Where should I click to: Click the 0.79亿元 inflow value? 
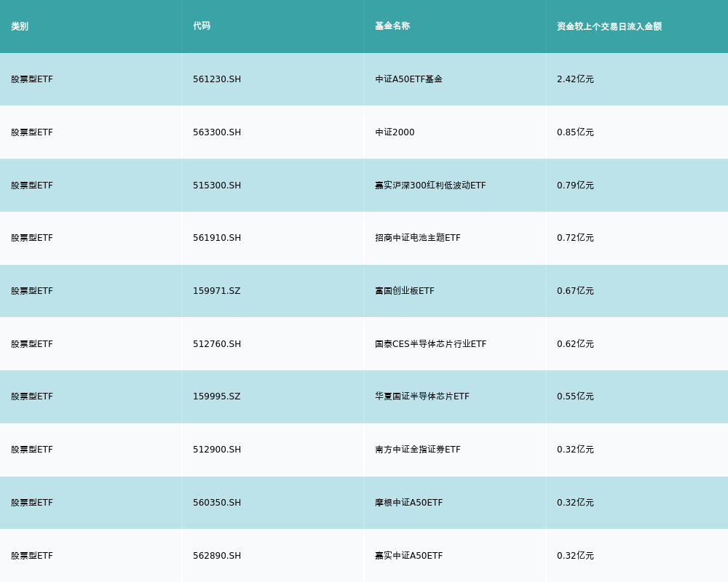pos(575,186)
